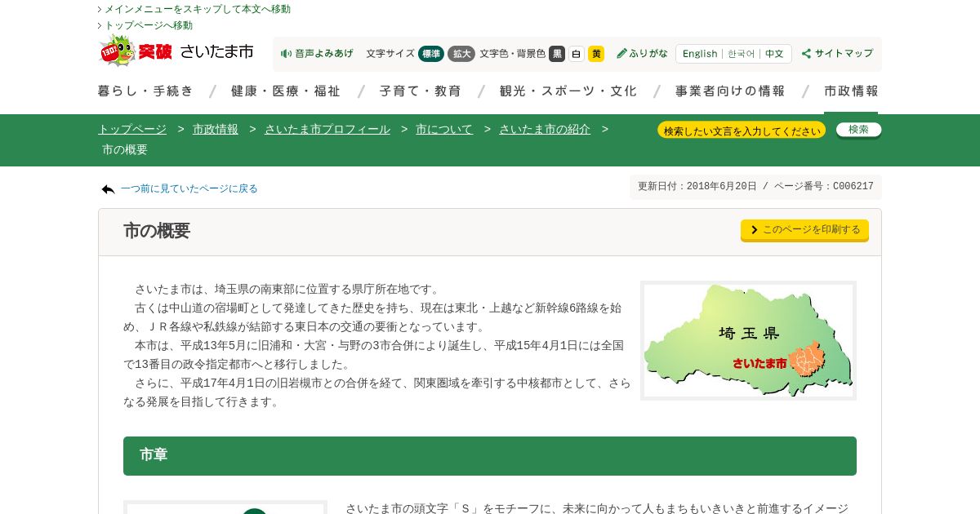Set font size to 標準
The height and width of the screenshot is (514, 980).
click(431, 54)
